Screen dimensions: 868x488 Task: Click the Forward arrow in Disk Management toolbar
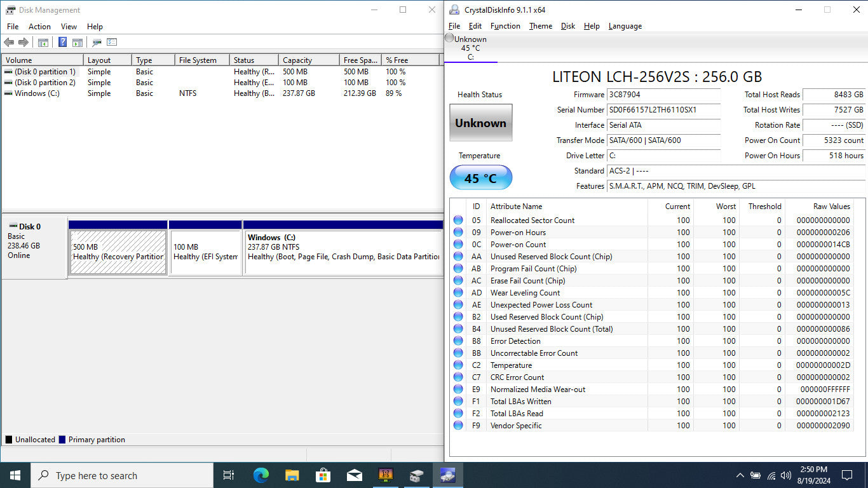(24, 43)
